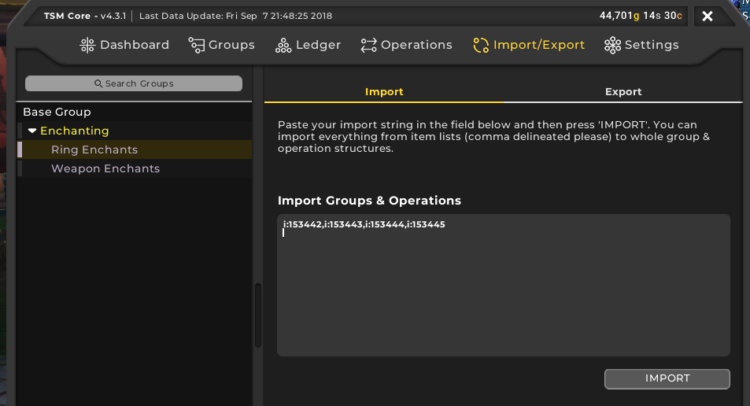The width and height of the screenshot is (750, 406).
Task: Click the IMPORT button
Action: (667, 379)
